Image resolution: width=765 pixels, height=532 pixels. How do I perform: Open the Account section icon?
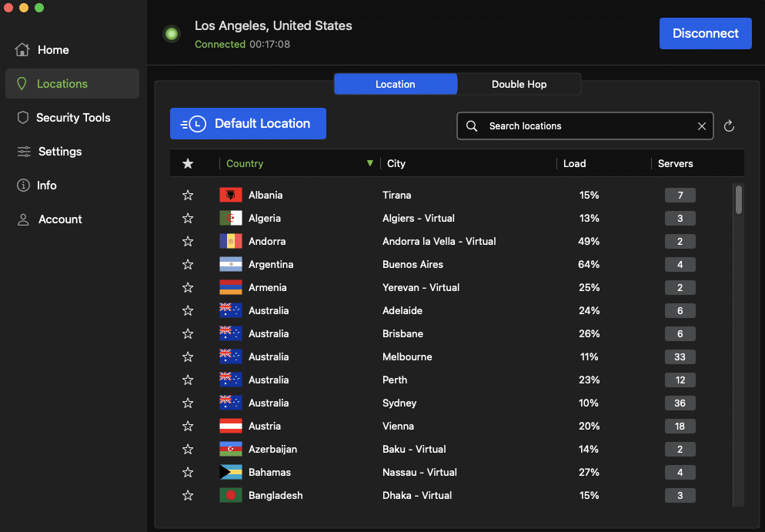pos(23,219)
